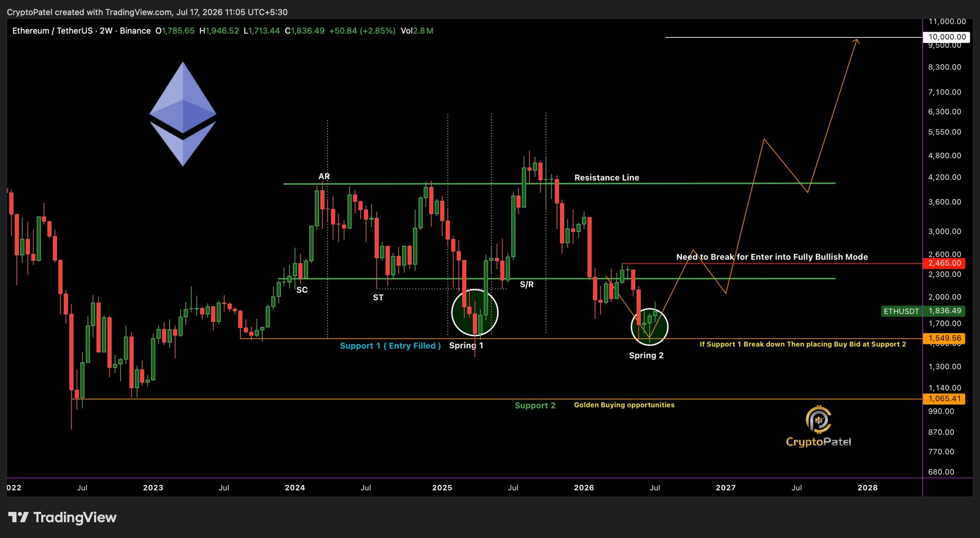Click the open value O1,785.65

pos(175,31)
